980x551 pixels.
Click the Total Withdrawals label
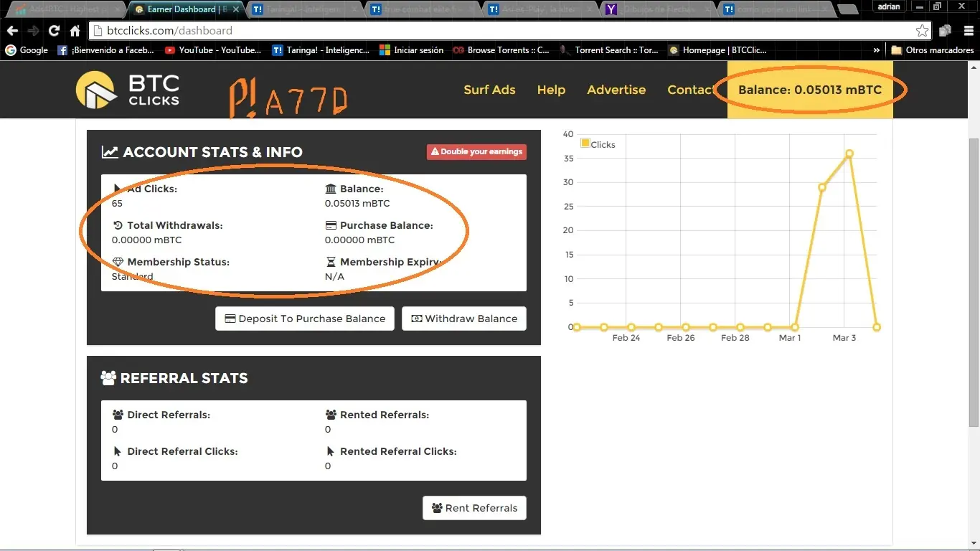175,225
